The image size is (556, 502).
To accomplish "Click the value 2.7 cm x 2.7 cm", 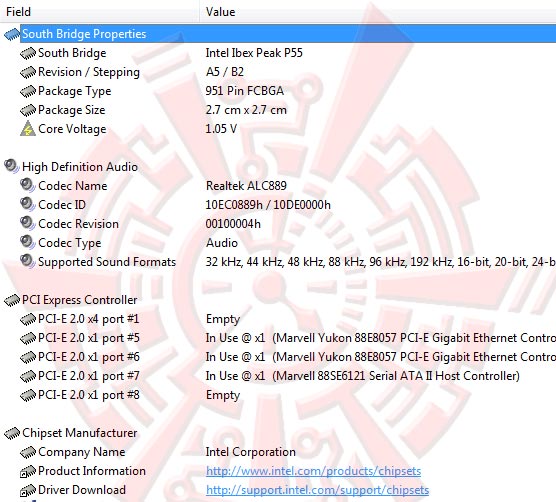I will pyautogui.click(x=246, y=110).
